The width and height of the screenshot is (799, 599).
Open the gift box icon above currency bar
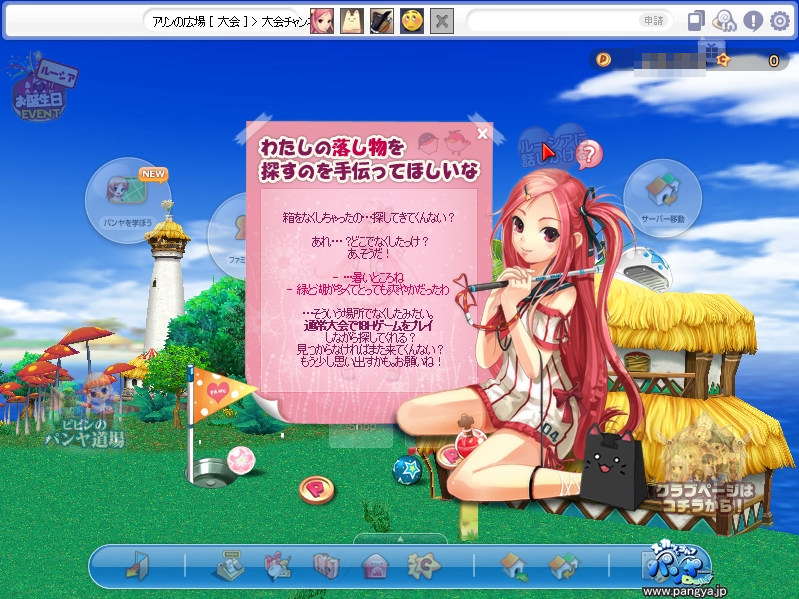[x=711, y=50]
